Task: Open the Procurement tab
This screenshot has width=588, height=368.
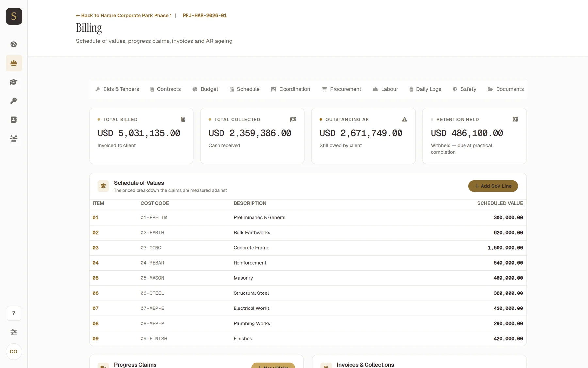Action: pyautogui.click(x=341, y=89)
